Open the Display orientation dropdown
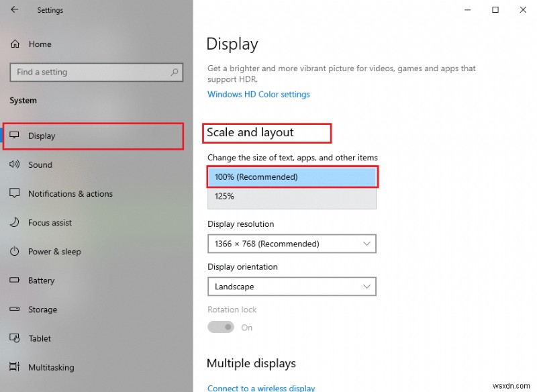The width and height of the screenshot is (537, 392). pyautogui.click(x=291, y=287)
